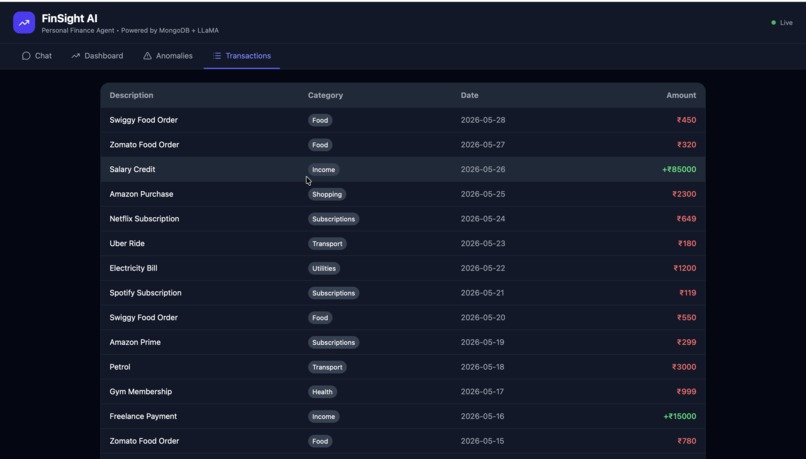Click the Subscriptions tag on Amazon Prime row
The width and height of the screenshot is (806, 459).
333,342
